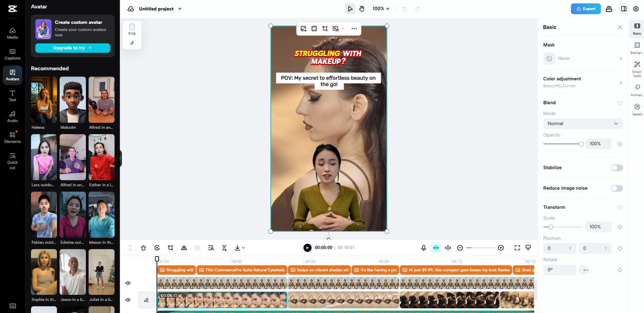Click the undo arrow

[x=405, y=9]
